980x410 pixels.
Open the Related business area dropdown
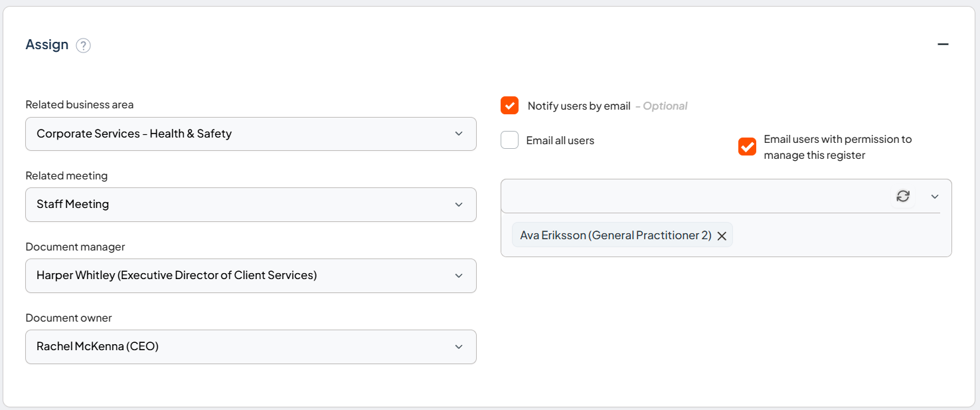(x=251, y=134)
